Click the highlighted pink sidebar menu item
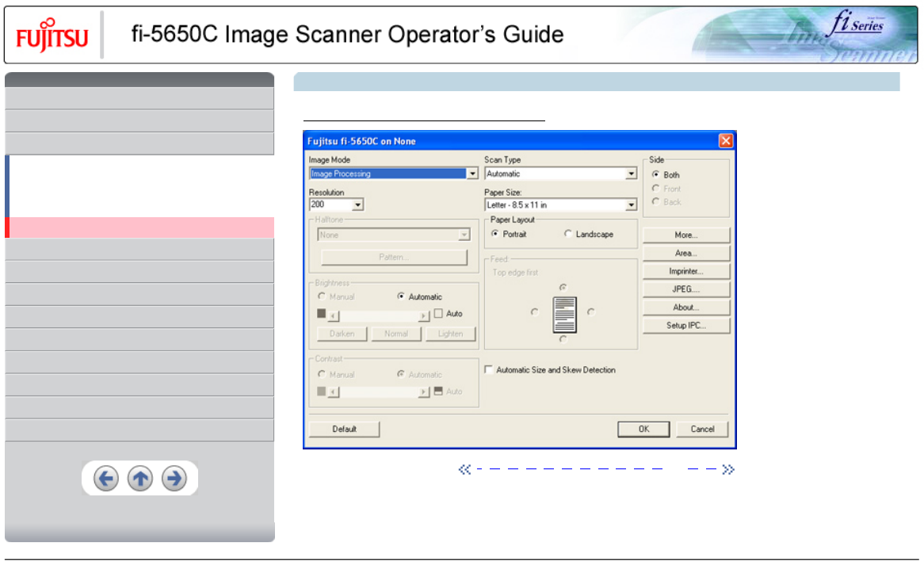Image resolution: width=924 pixels, height=562 pixels. point(139,227)
